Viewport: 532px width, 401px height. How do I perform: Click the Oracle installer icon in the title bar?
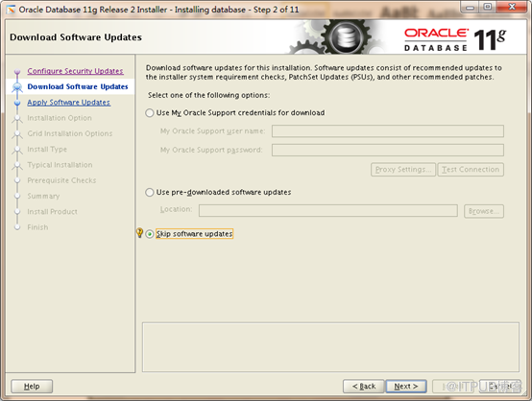pos(11,10)
